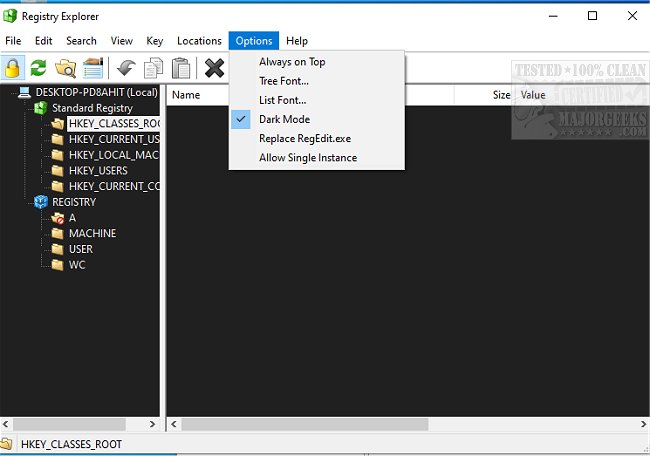Click list pane scroll right arrow
The image size is (650, 456).
coord(643,424)
